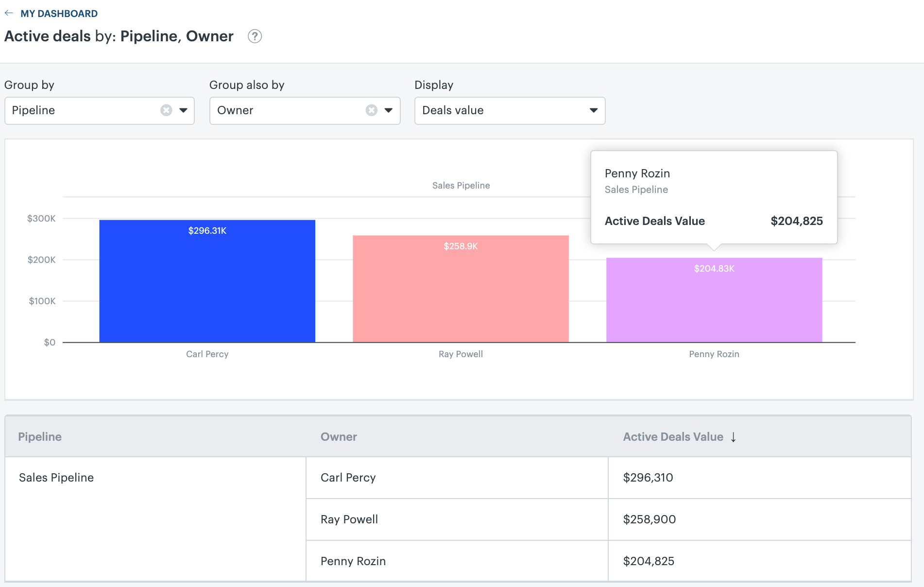Screen dimensions: 924x587
Task: Click the caret on the Owner selector
Action: tap(388, 110)
